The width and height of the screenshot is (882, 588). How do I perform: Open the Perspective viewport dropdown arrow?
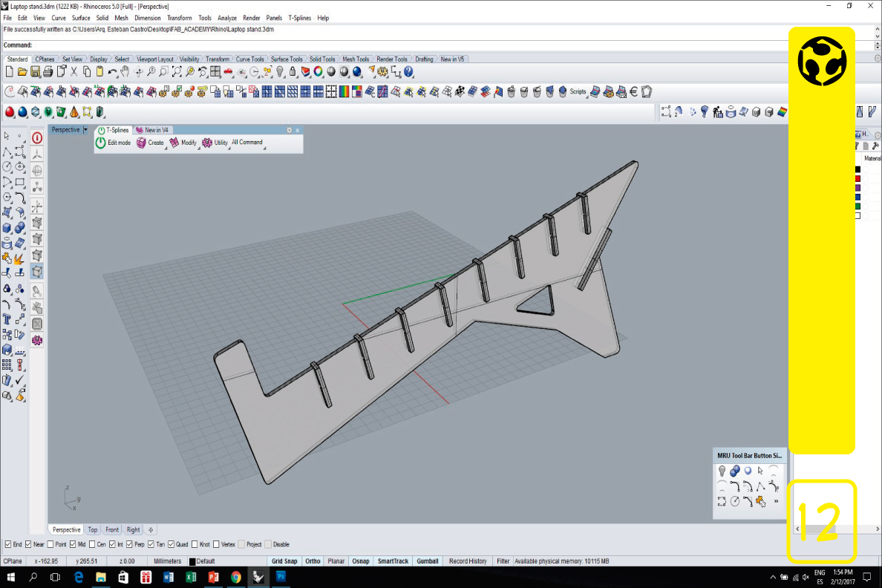pos(85,130)
